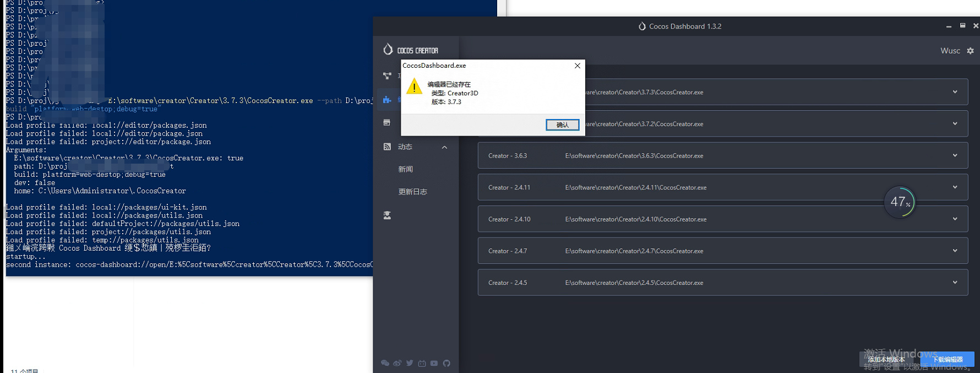
Task: Open the 新闻 sidebar submenu item
Action: point(405,169)
